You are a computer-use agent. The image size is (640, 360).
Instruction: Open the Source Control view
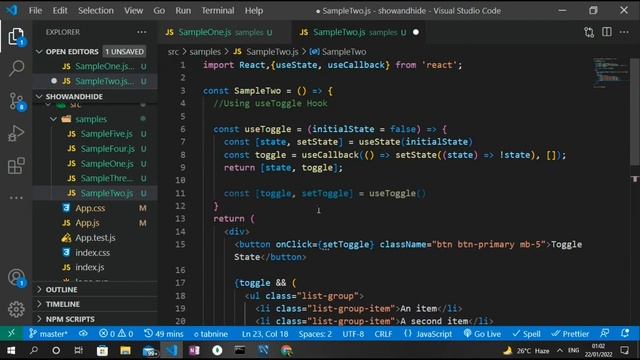16,101
